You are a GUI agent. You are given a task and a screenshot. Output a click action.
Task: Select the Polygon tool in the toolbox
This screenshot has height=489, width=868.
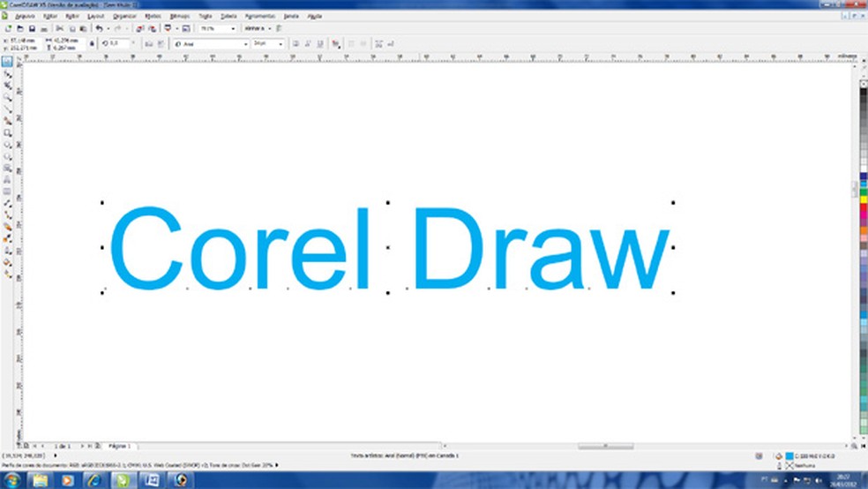click(7, 156)
